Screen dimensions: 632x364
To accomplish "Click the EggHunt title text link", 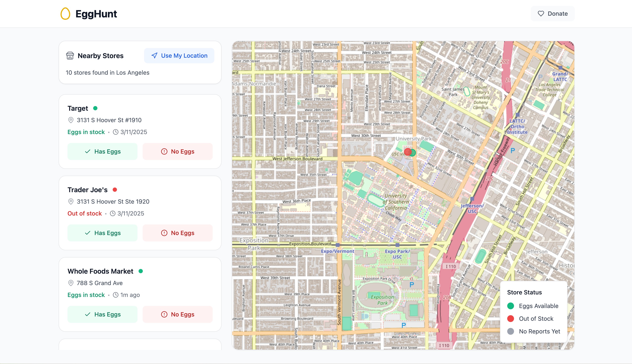I will (x=96, y=14).
